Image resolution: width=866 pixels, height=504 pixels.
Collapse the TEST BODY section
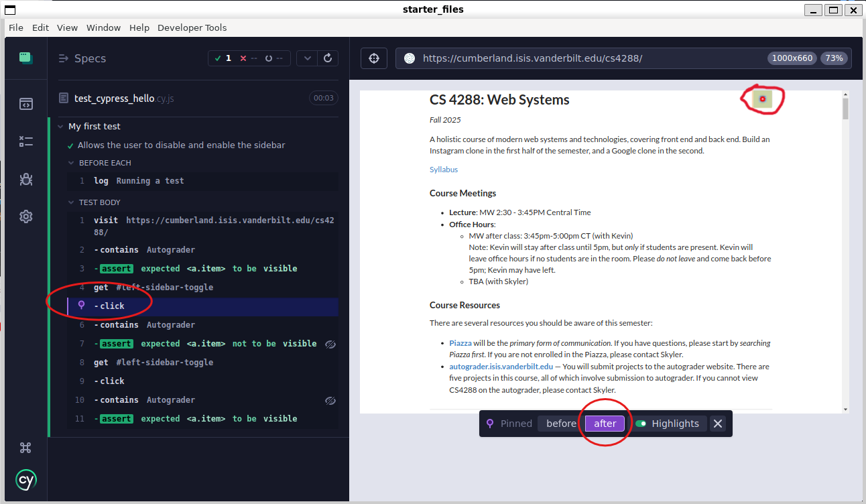[72, 202]
